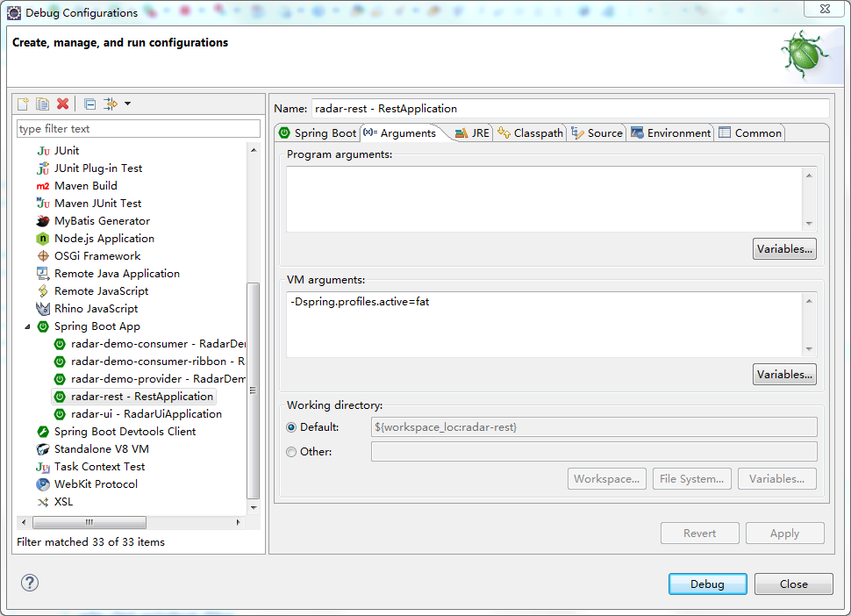This screenshot has width=851, height=616.
Task: Click into the Program arguments text area
Action: click(544, 199)
